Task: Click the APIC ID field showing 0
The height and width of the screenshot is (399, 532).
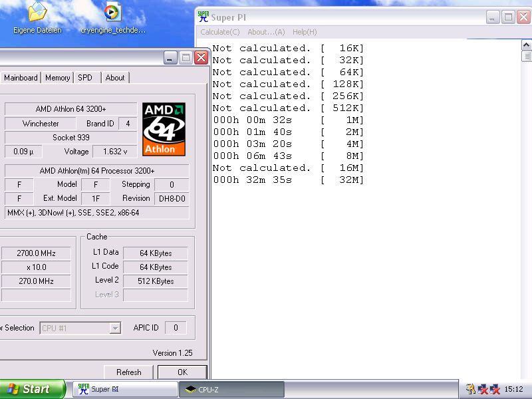Action: pyautogui.click(x=176, y=327)
